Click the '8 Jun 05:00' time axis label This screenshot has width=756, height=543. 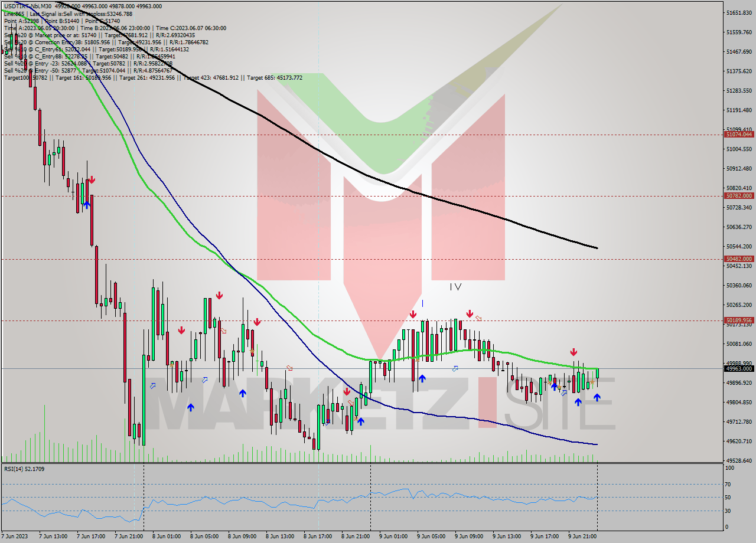(204, 537)
